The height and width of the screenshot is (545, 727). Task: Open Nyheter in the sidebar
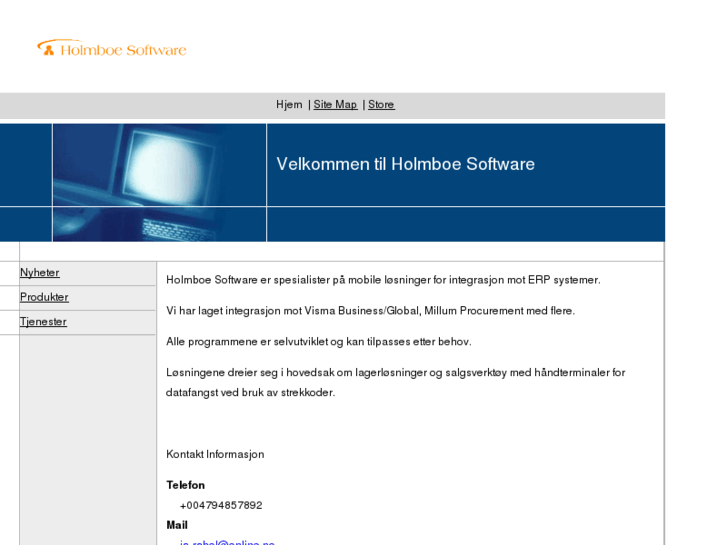pos(40,273)
